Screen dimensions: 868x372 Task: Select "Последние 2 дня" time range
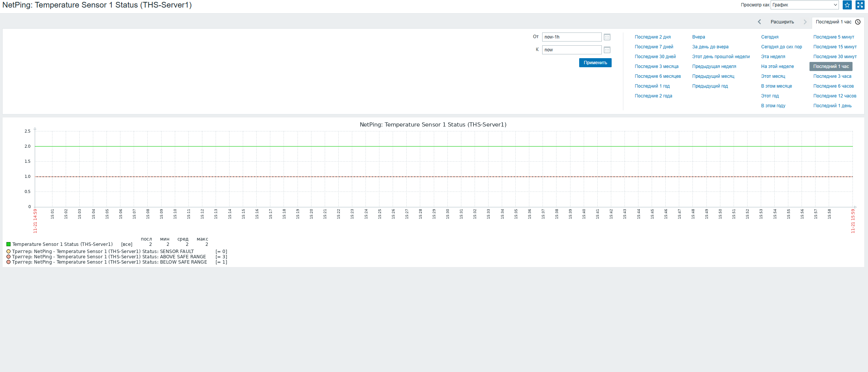652,37
